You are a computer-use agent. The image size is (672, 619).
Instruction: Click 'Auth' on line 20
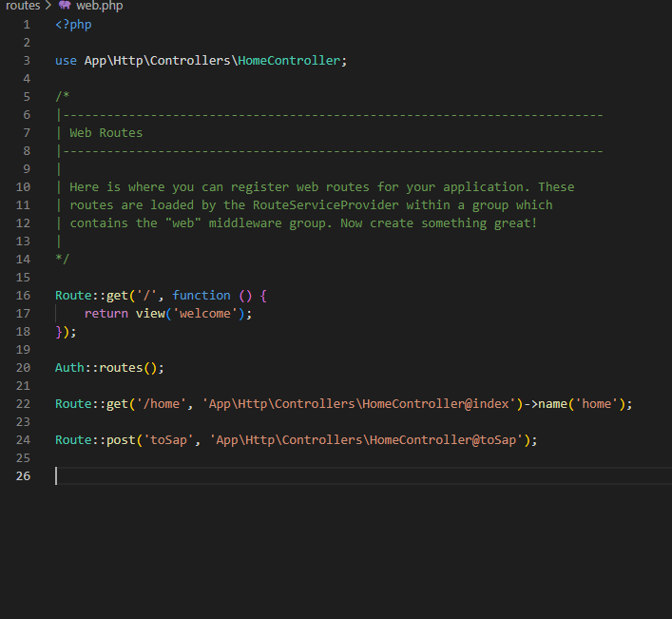[x=69, y=368]
